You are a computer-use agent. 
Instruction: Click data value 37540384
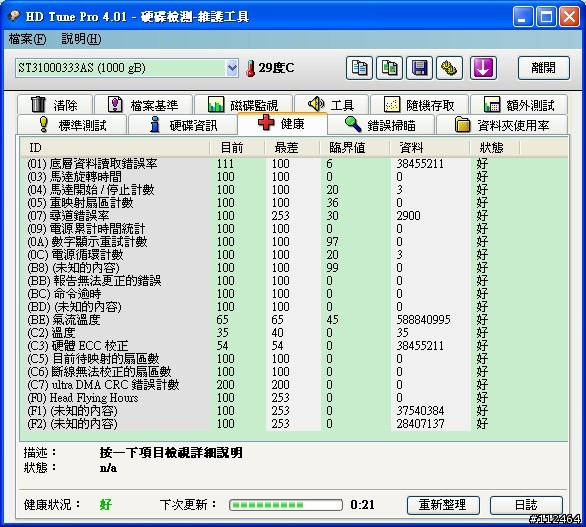(420, 410)
